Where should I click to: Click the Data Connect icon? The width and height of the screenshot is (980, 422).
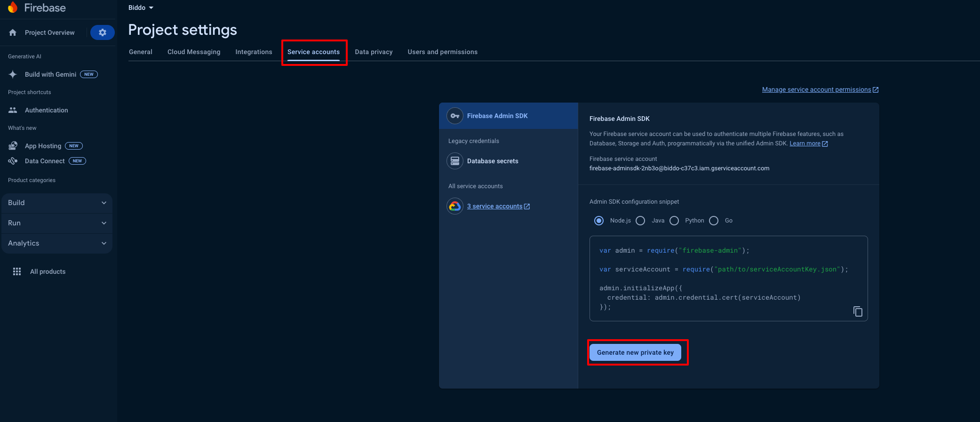[13, 161]
